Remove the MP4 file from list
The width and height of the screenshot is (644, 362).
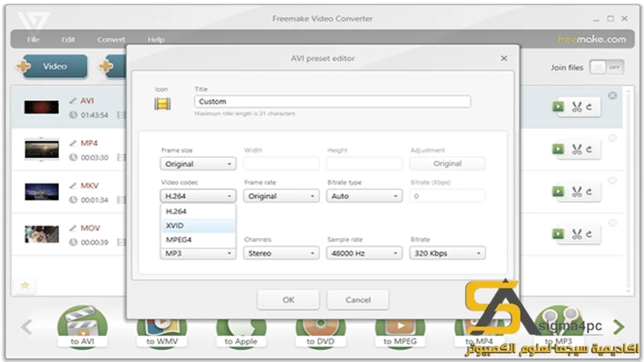(612, 138)
